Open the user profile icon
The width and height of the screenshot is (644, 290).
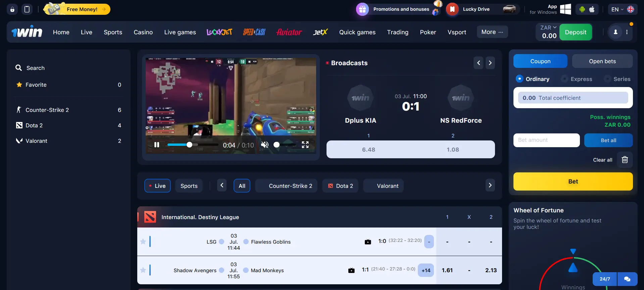615,32
